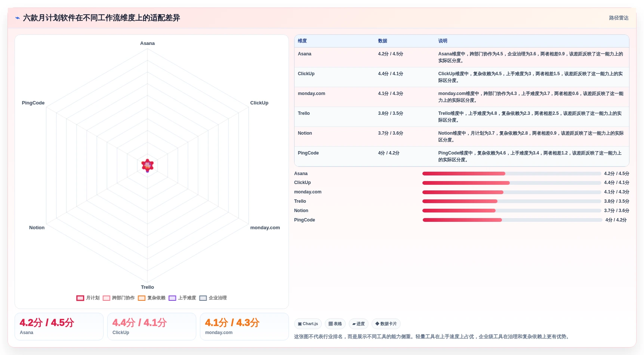Click the Trello description cell text

pos(530,117)
